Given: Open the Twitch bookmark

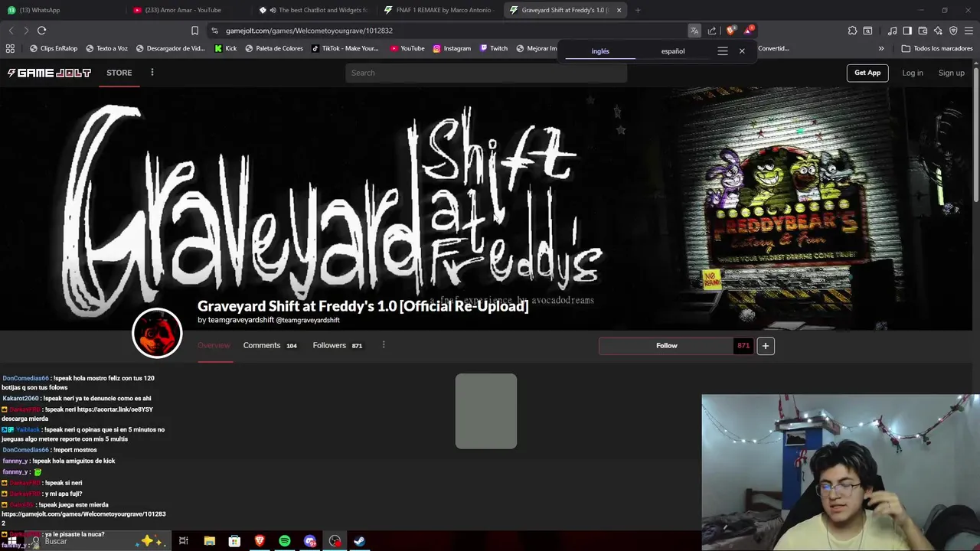Looking at the screenshot, I should (494, 48).
